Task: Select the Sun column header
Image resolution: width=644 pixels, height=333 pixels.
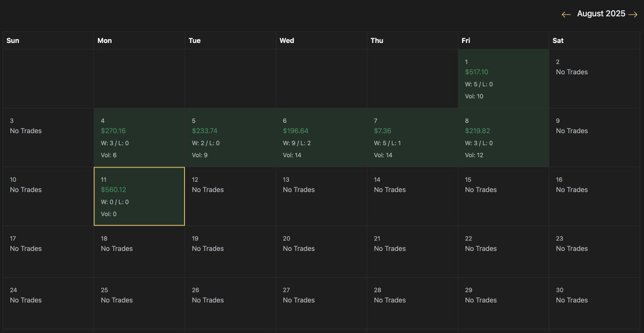Action: tap(48, 40)
